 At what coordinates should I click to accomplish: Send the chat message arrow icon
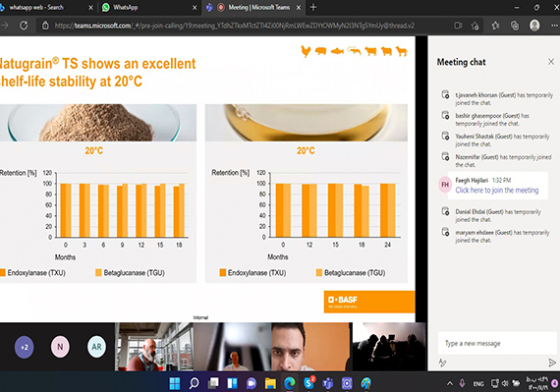click(x=552, y=363)
